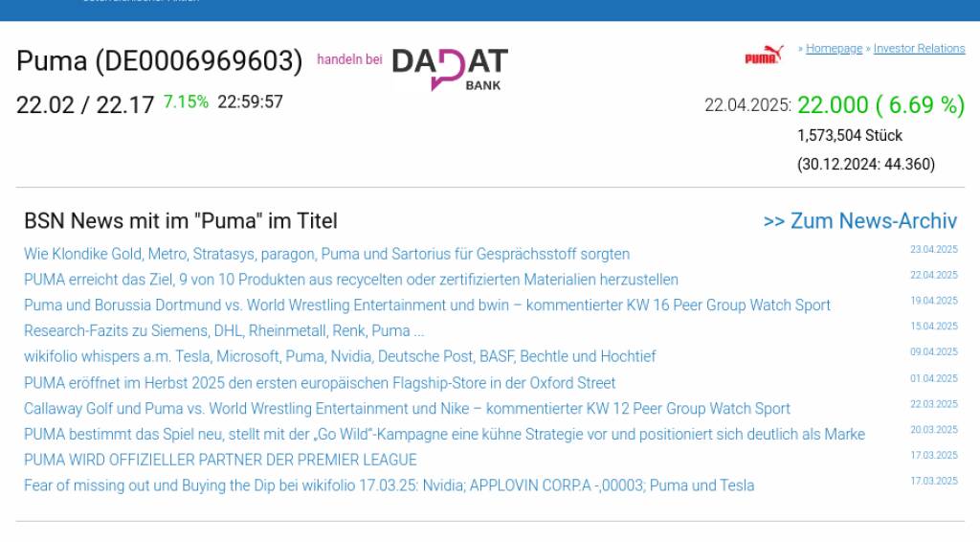This screenshot has height=542, width=980.
Task: Open the Homepage link
Action: (834, 49)
